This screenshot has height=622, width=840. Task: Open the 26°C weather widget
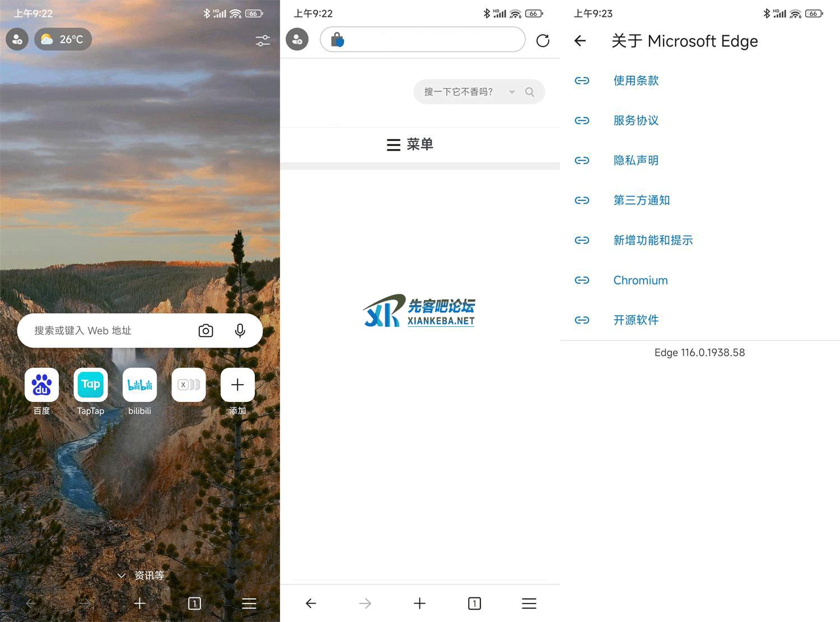click(x=63, y=39)
